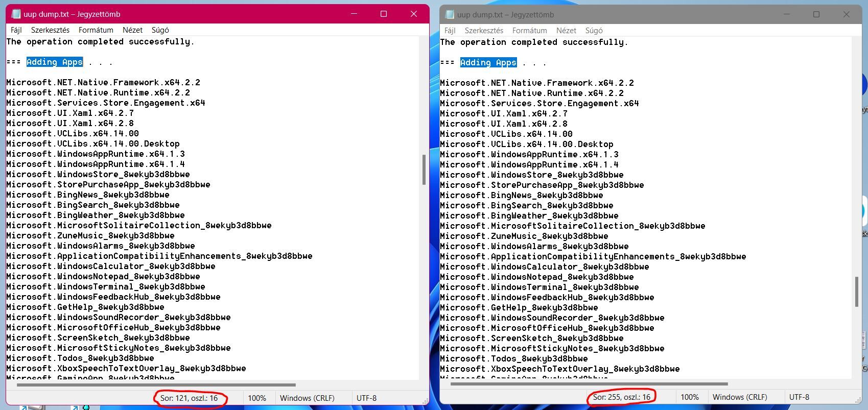Screen dimensions: 868x410
Task: Maximize the right Notepad window
Action: point(816,14)
